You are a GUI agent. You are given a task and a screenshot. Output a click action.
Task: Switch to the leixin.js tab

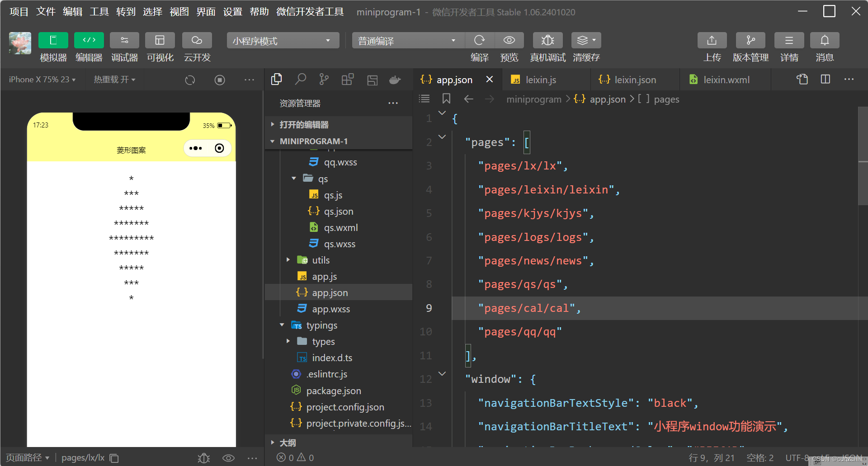[x=541, y=80]
